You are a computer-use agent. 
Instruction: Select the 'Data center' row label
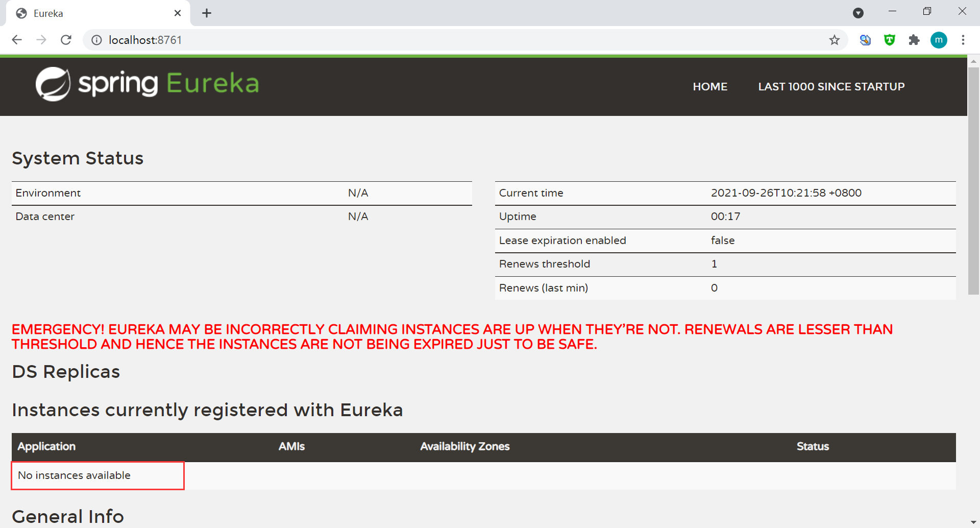click(45, 217)
